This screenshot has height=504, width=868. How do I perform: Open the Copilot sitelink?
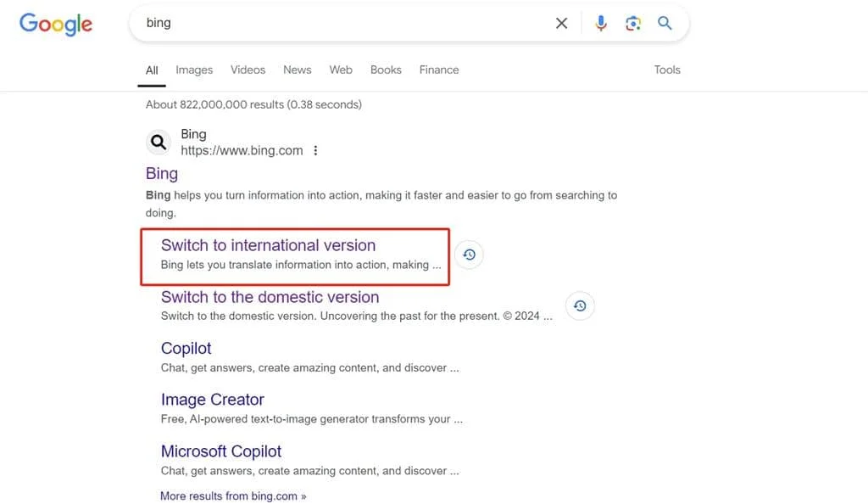point(186,349)
